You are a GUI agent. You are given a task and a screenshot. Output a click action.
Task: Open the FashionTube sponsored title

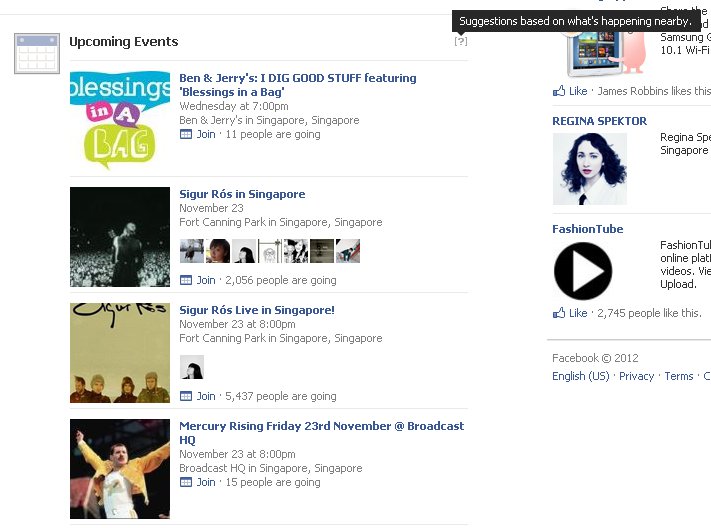(588, 229)
